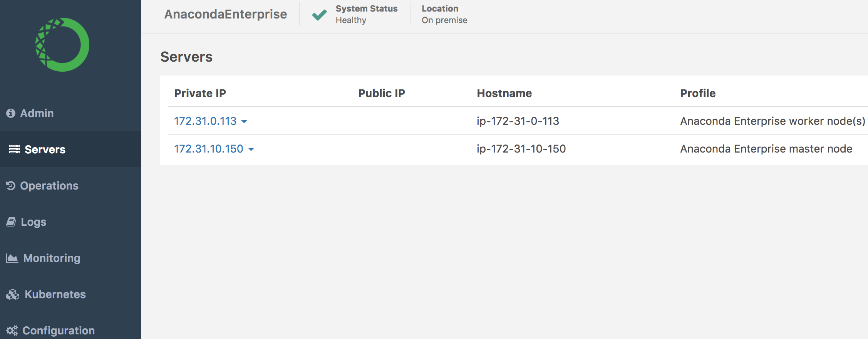Navigate to the Kubernetes section
868x339 pixels.
[x=55, y=294]
